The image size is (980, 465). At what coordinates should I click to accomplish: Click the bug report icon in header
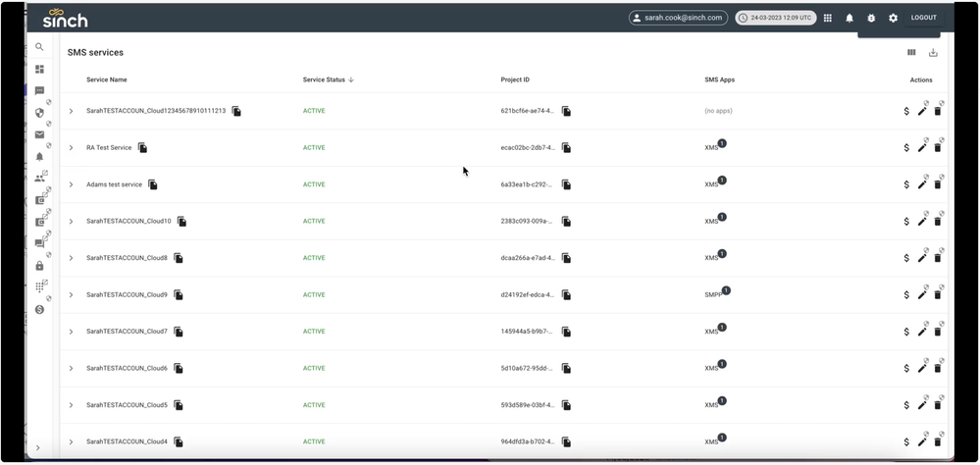click(871, 18)
